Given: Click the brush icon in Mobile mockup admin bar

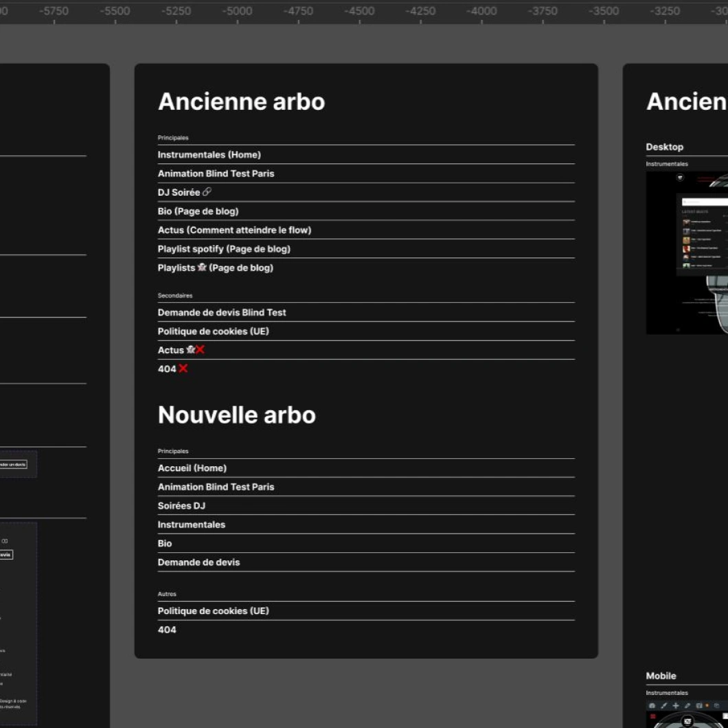Looking at the screenshot, I should pyautogui.click(x=664, y=705).
